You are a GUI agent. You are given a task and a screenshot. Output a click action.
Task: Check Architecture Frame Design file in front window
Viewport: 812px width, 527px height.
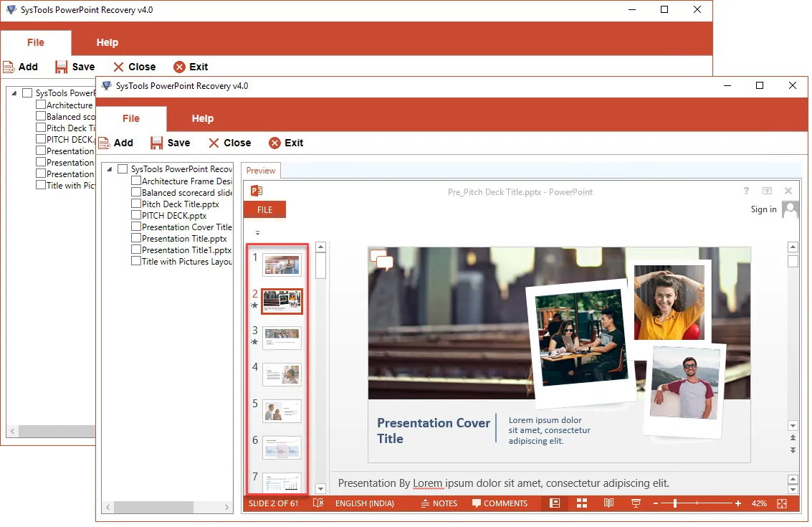136,181
